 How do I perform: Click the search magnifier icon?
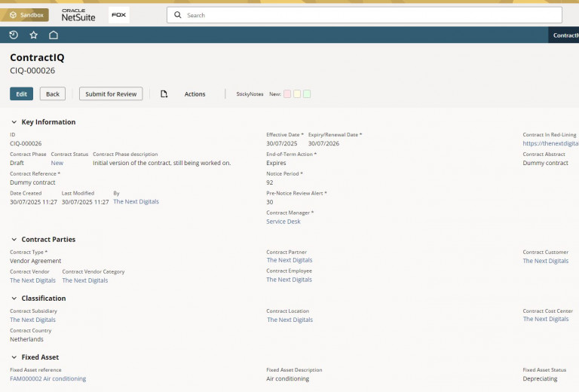coord(178,15)
